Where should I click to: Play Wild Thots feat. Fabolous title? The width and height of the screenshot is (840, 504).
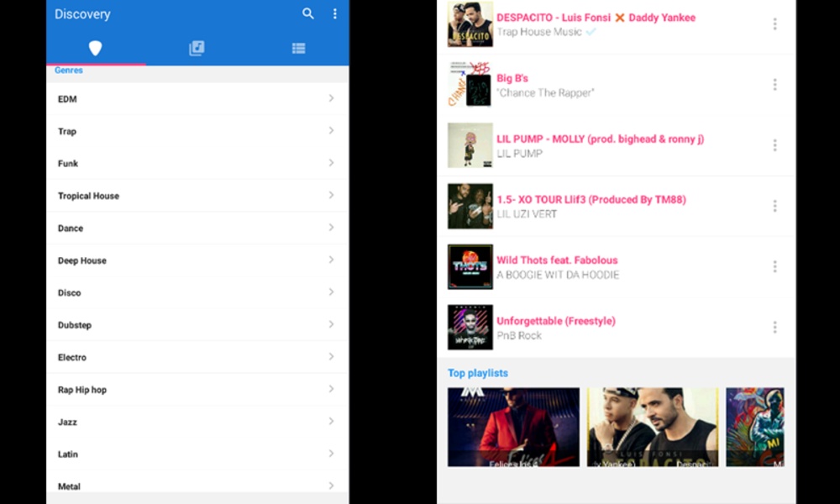(x=557, y=260)
